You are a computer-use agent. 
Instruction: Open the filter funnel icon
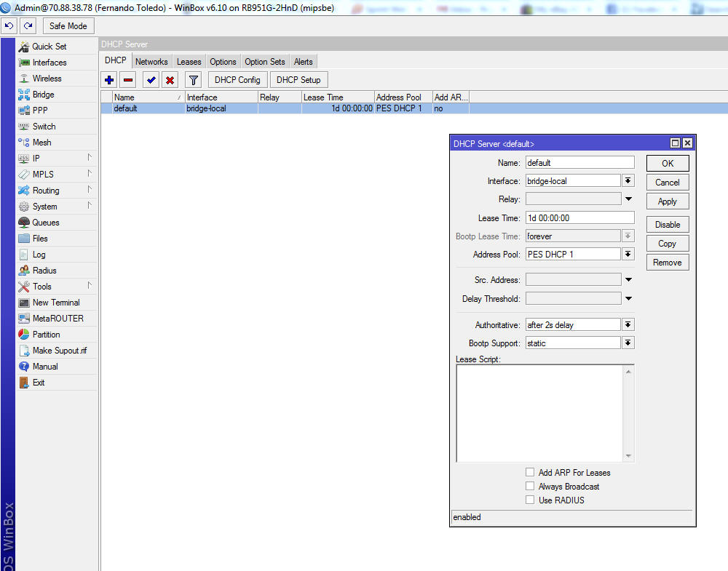[x=193, y=80]
